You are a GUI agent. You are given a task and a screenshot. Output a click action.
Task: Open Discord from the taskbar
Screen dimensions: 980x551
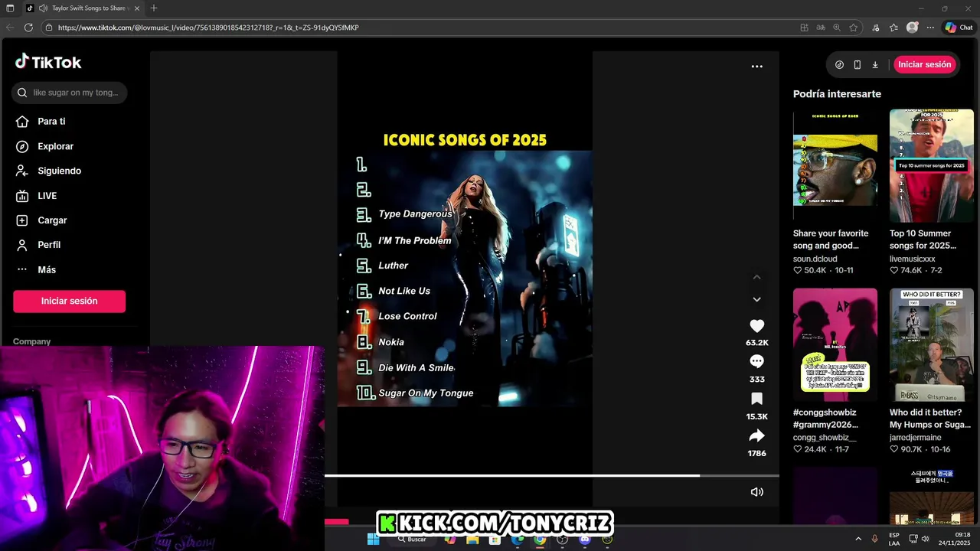click(585, 540)
